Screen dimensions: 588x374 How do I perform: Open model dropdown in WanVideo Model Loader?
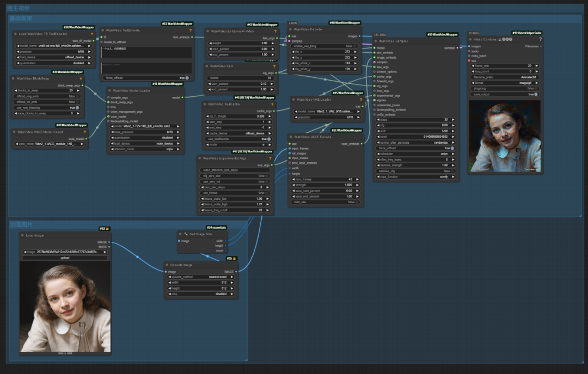tap(145, 126)
